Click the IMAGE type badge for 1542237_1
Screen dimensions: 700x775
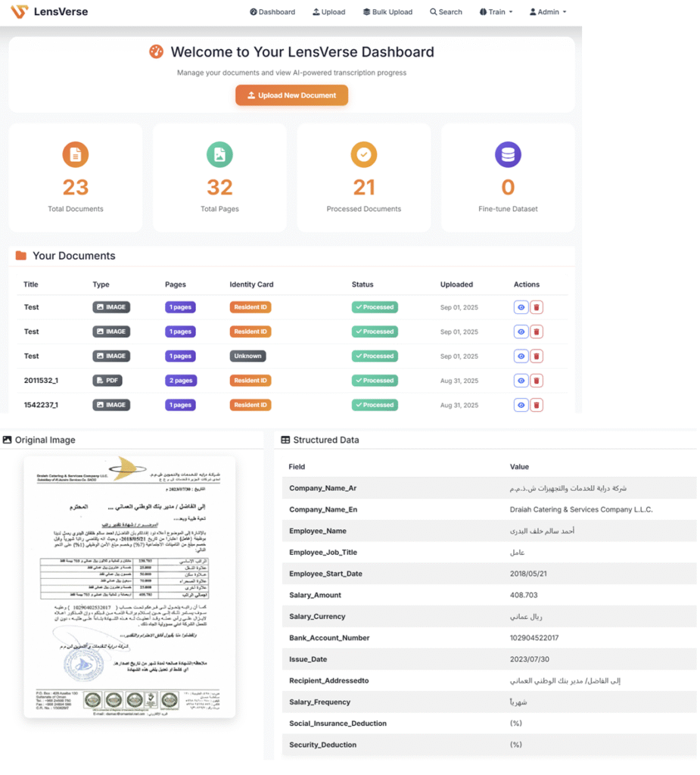(x=111, y=405)
